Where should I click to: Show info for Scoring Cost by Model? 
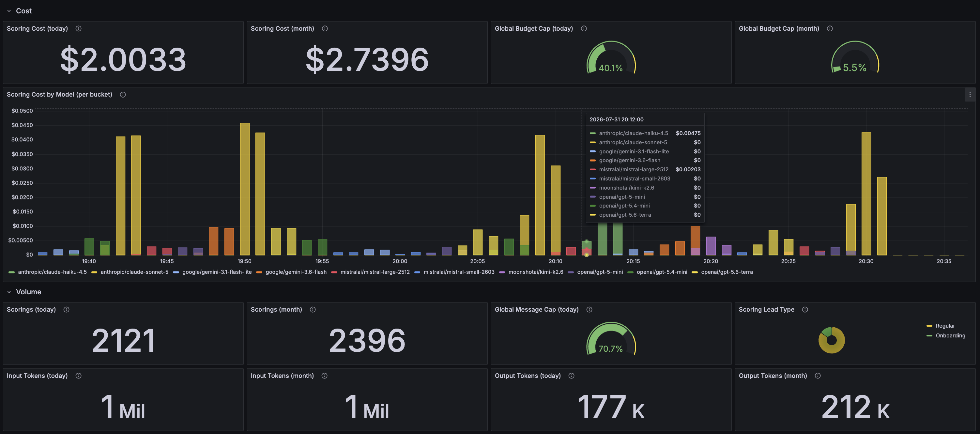123,95
